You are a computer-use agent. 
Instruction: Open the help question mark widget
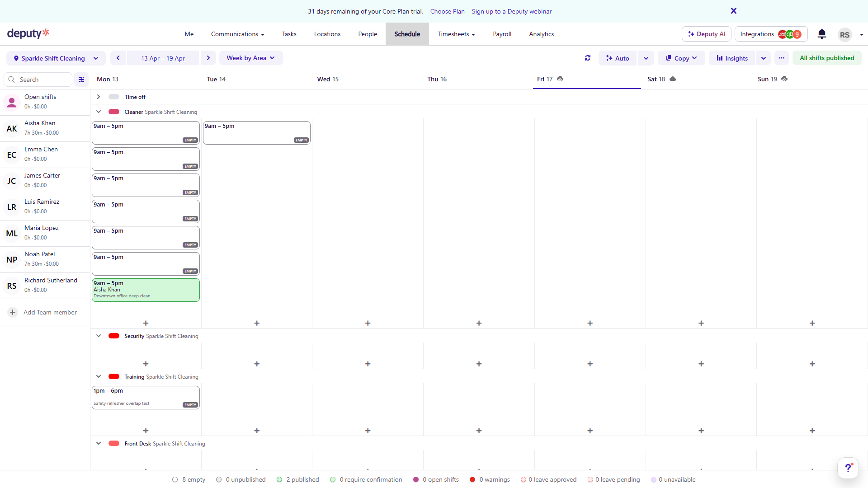[848, 468]
